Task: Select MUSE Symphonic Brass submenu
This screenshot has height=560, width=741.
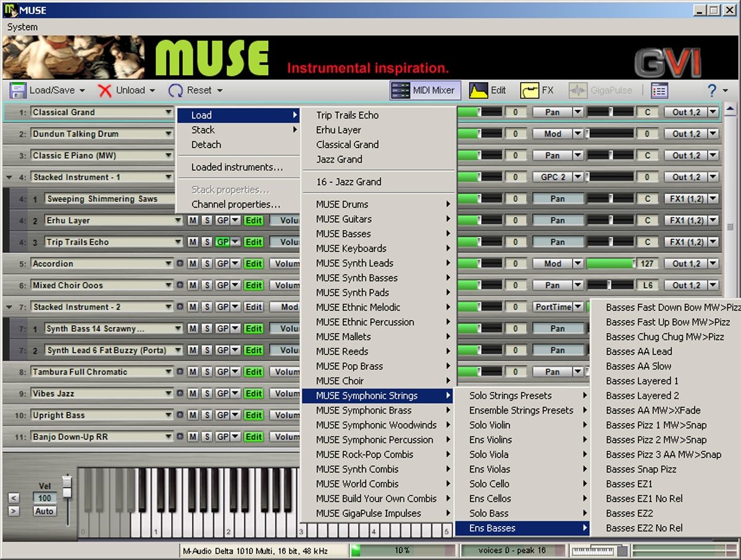Action: tap(378, 411)
